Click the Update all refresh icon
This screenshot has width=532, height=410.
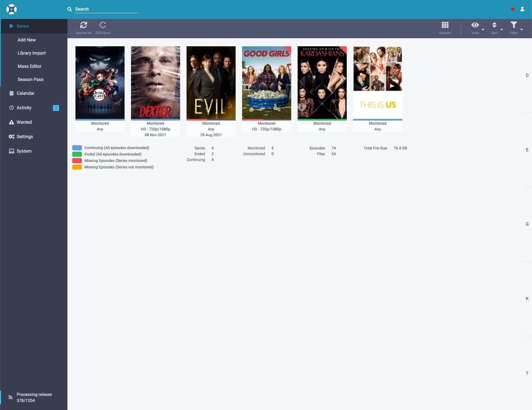point(83,25)
